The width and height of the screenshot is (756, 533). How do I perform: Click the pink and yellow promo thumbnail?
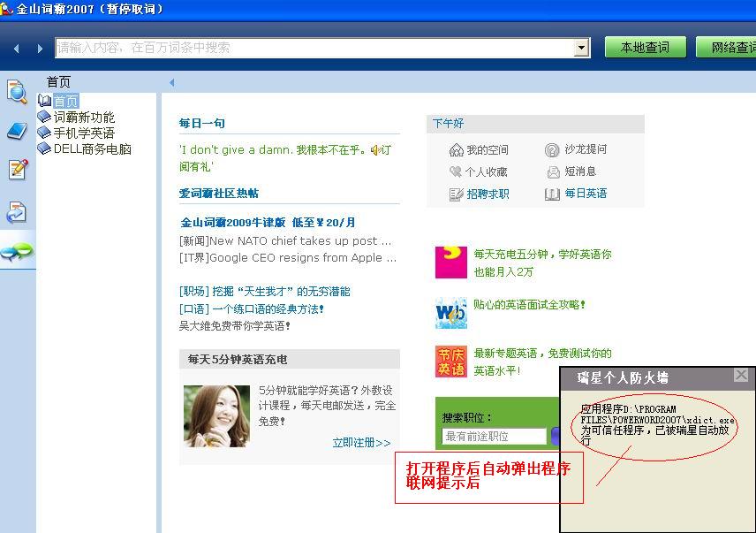tap(450, 263)
